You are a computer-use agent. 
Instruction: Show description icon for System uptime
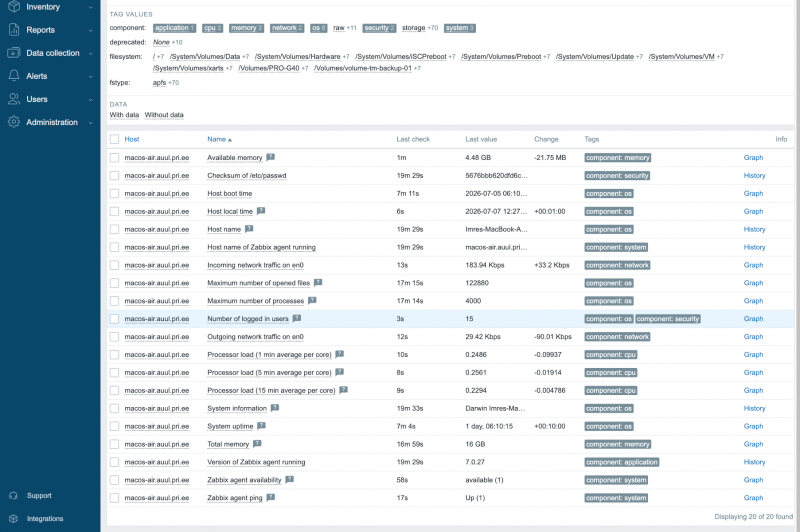(x=261, y=425)
